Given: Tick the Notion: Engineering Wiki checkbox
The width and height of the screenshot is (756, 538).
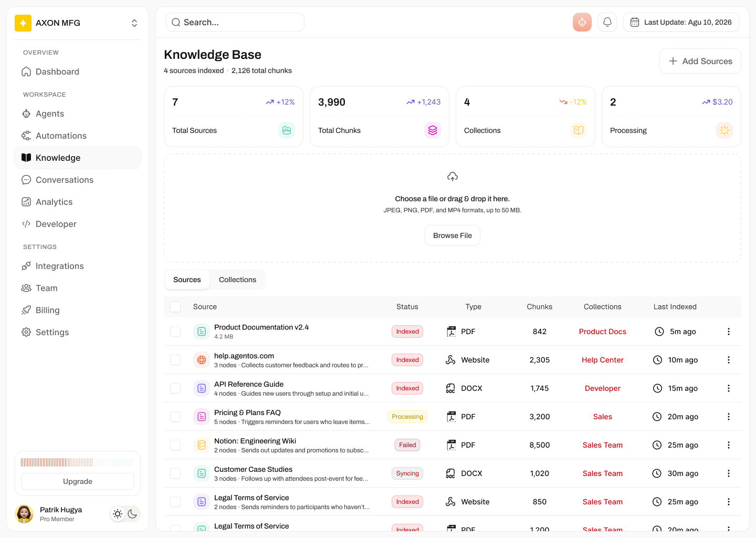Looking at the screenshot, I should point(175,445).
